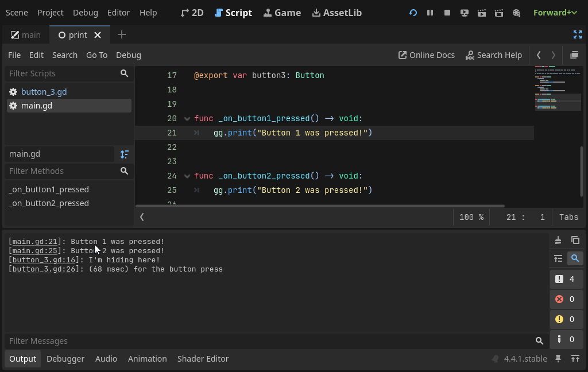Image resolution: width=588 pixels, height=372 pixels.
Task: Run the current scene
Action: (481, 12)
